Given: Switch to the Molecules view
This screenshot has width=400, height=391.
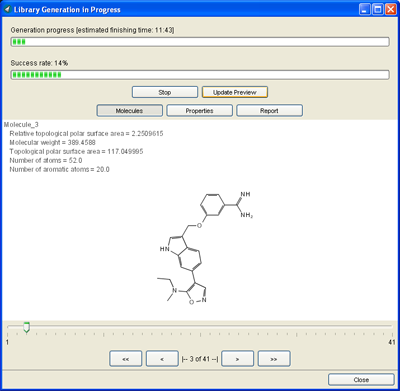Looking at the screenshot, I should pyautogui.click(x=130, y=111).
